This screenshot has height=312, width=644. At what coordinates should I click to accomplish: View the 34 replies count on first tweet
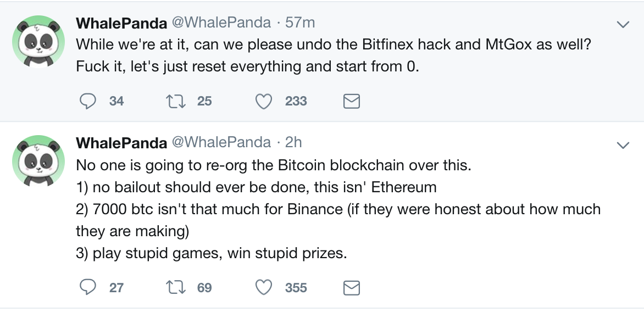(x=116, y=101)
